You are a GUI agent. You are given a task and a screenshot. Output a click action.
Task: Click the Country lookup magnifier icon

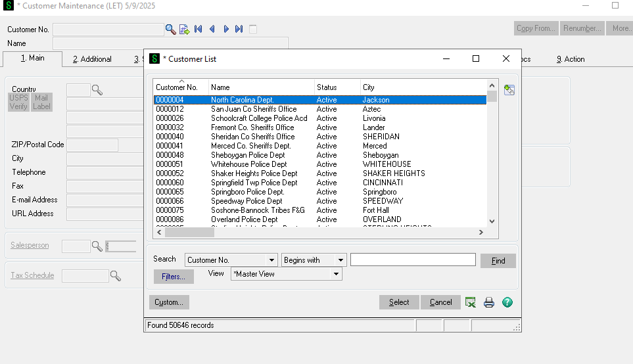coord(97,90)
